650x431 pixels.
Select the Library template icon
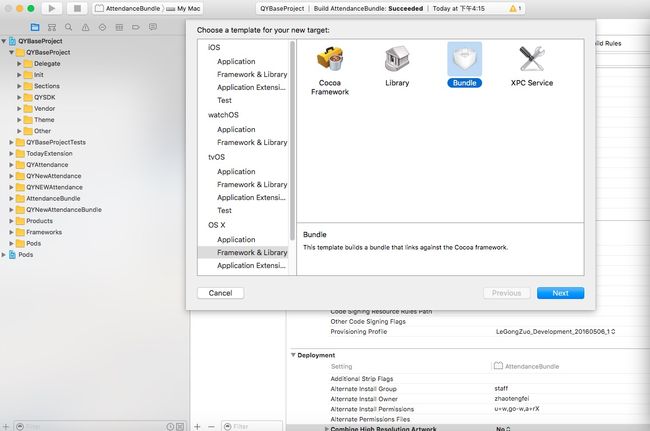(x=397, y=59)
